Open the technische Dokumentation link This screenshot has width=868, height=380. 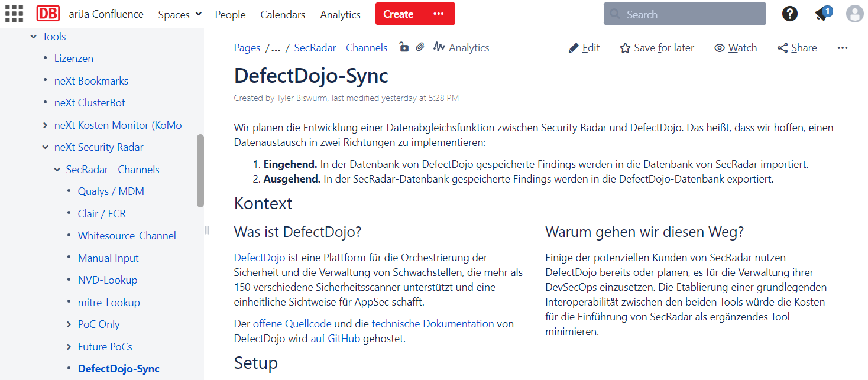point(433,324)
